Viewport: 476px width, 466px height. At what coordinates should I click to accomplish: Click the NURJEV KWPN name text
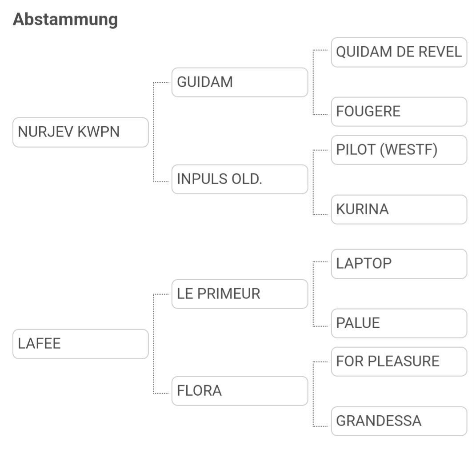[68, 132]
